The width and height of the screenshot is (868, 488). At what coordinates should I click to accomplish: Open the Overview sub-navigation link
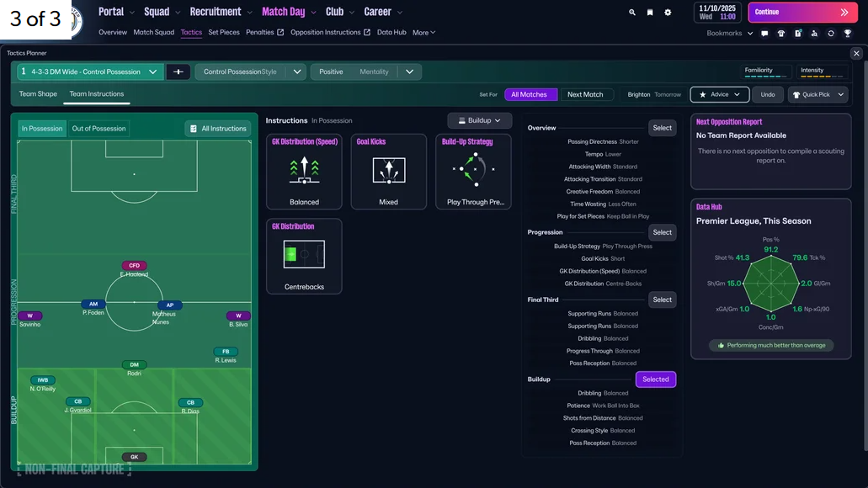click(x=112, y=33)
